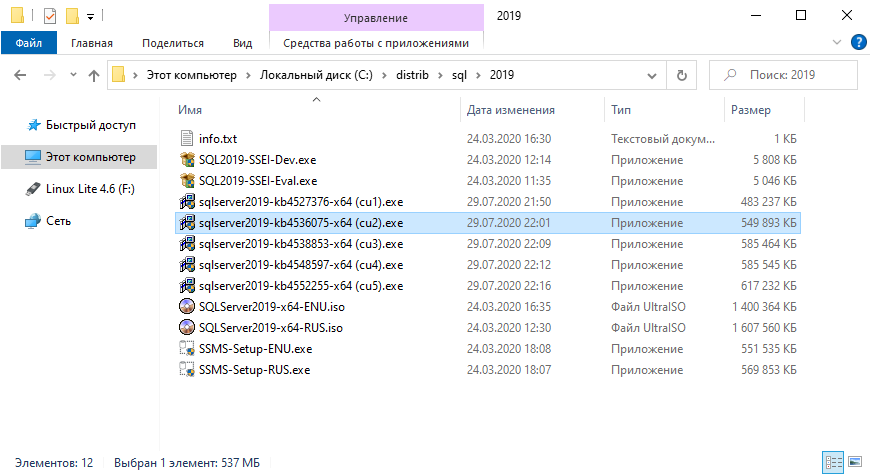Click date 24.03.2020 18:08 of SSMS ENU
The height and width of the screenshot is (475, 871).
point(509,349)
